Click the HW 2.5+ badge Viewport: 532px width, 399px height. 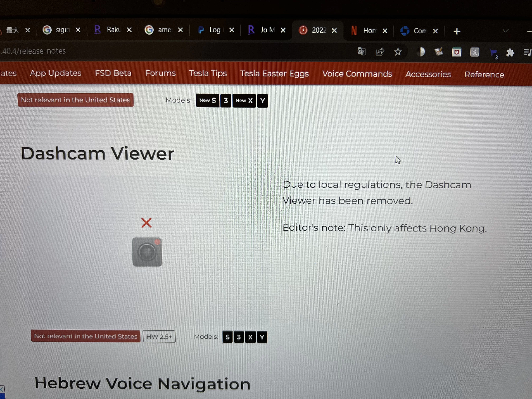(159, 336)
